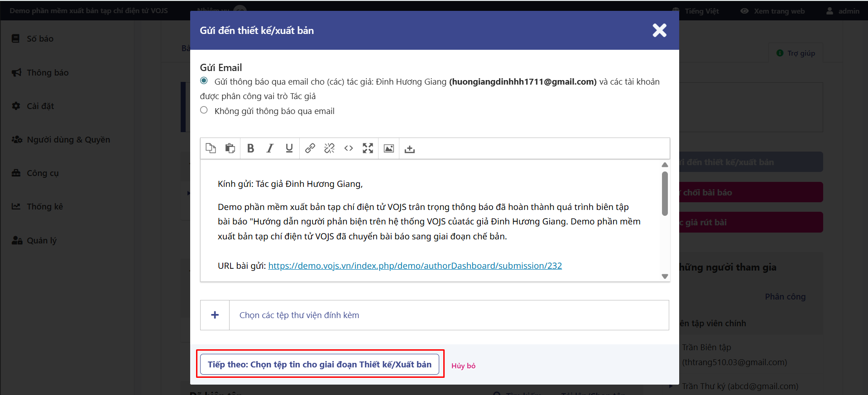Select 'Gửi thông báo qua email' radio option

pyautogui.click(x=204, y=81)
